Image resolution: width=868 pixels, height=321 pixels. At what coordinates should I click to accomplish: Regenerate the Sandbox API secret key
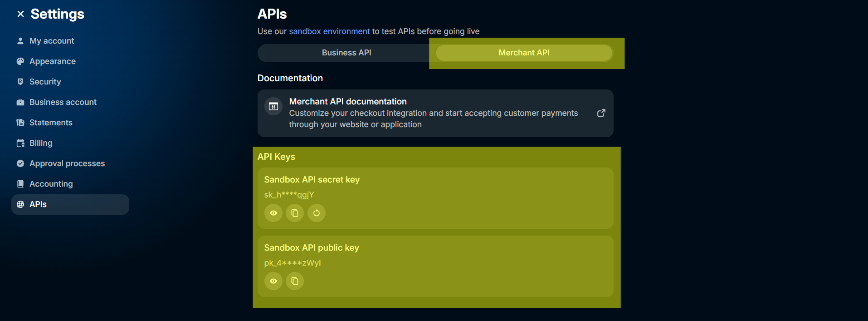tap(317, 213)
